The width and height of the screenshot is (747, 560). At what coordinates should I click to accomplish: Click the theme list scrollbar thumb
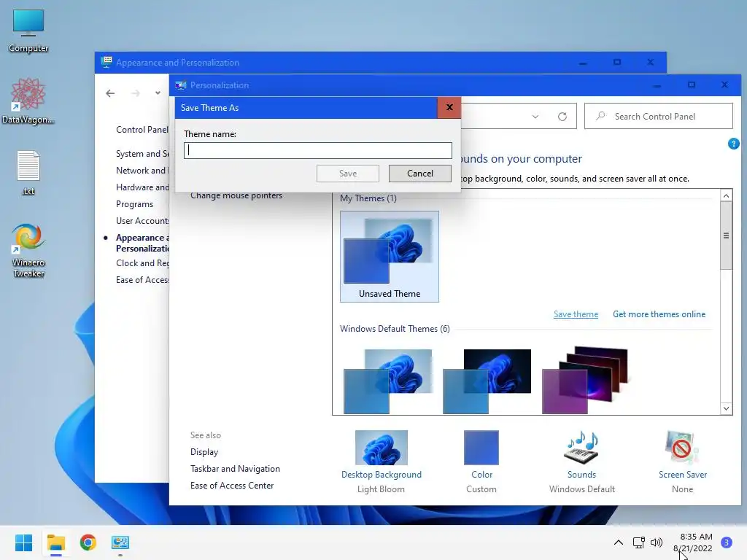pos(726,236)
